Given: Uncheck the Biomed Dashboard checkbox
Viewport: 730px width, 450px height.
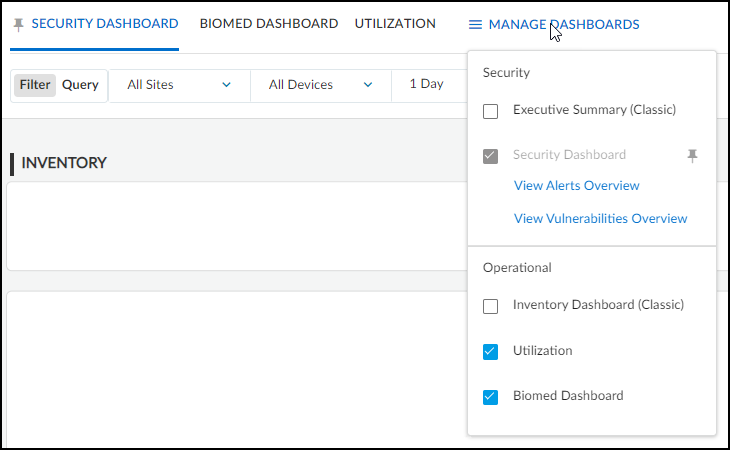Looking at the screenshot, I should coord(490,397).
